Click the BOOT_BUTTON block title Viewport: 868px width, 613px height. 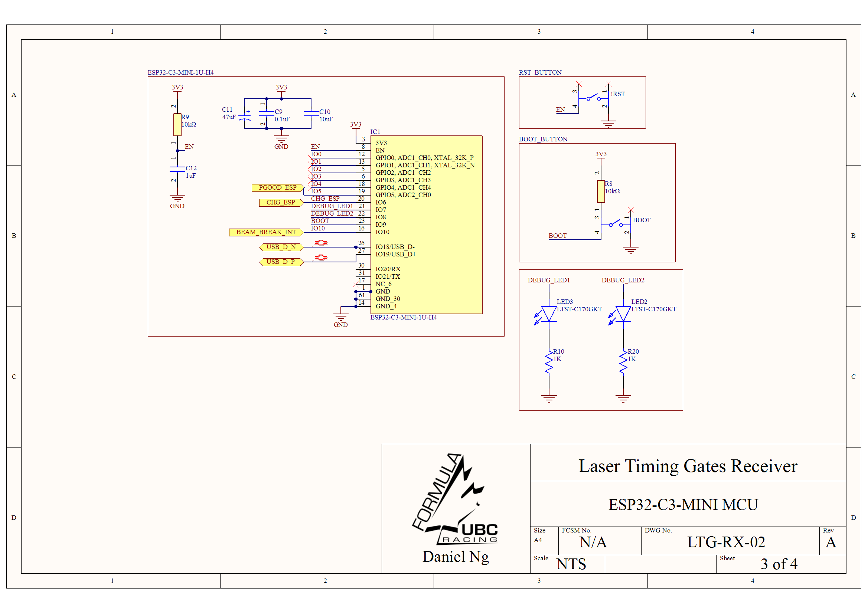pos(543,139)
